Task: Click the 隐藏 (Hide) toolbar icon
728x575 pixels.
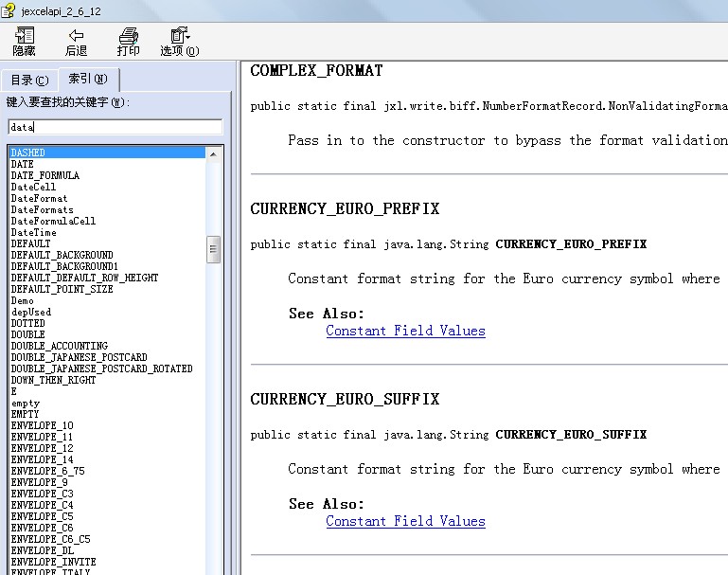Action: 25,42
